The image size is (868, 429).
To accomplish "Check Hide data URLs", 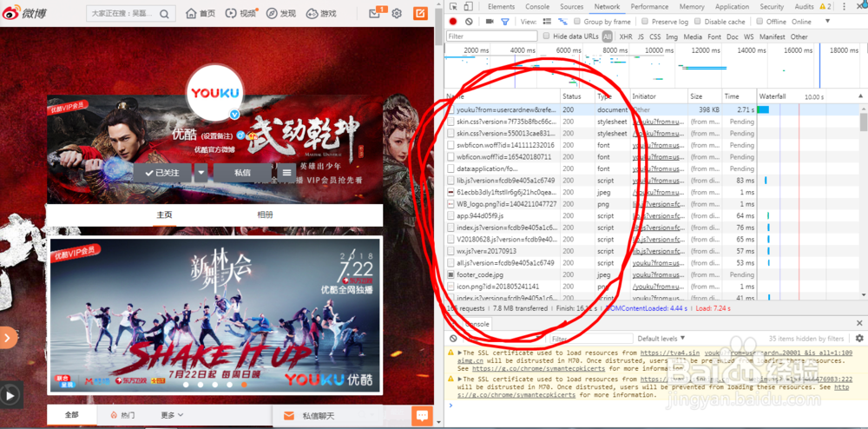I will pos(546,36).
